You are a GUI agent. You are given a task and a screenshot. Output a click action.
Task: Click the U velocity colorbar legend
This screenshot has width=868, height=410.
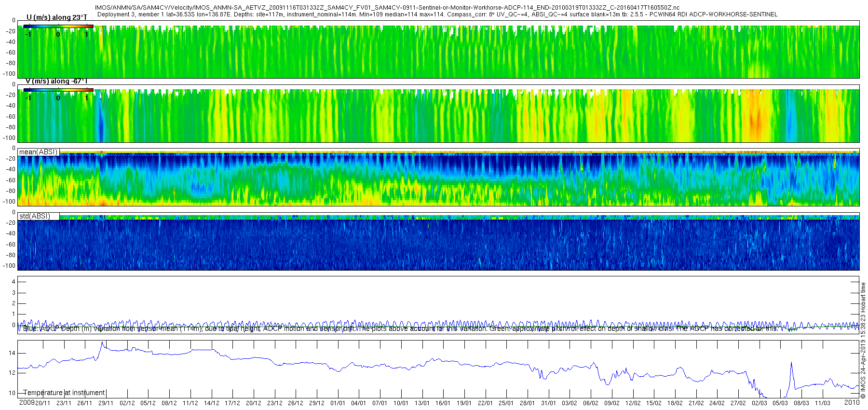(x=58, y=26)
